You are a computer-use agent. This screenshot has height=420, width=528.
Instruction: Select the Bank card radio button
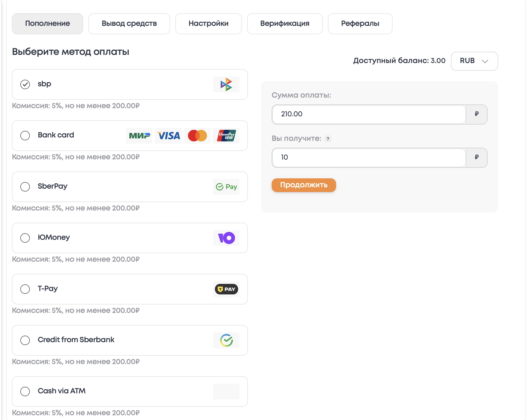[25, 136]
